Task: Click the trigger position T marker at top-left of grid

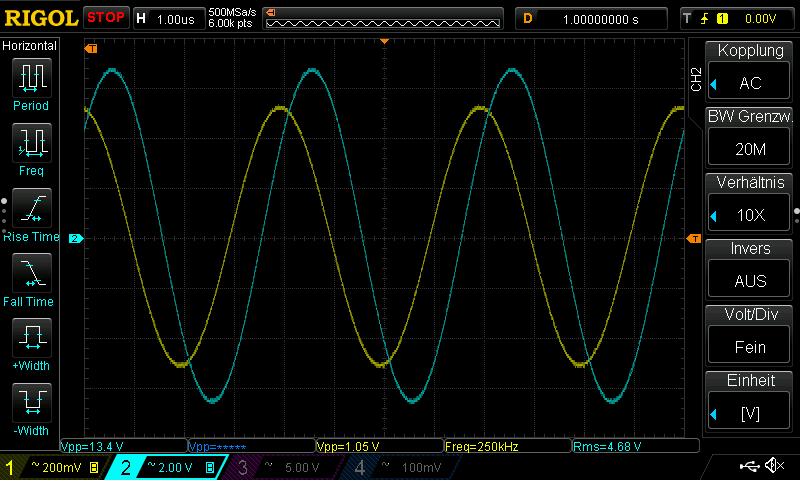Action: (x=91, y=48)
